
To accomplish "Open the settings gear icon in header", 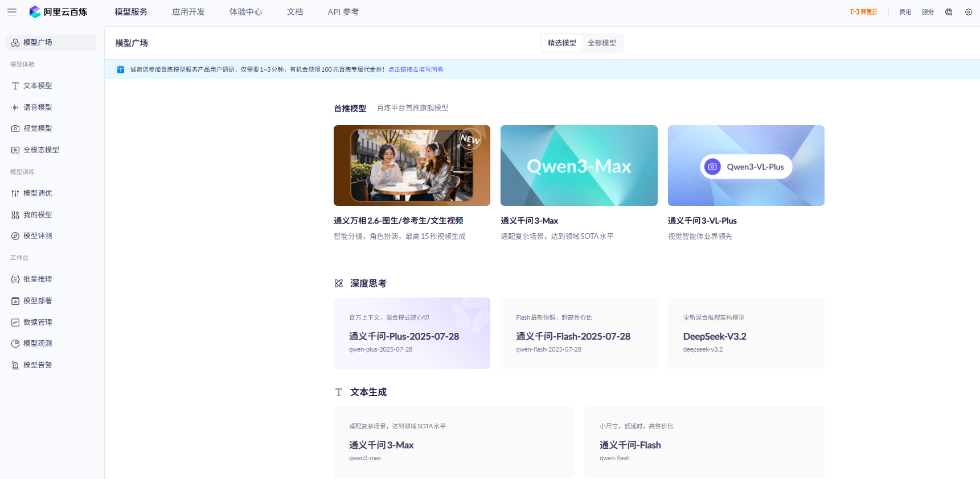I will click(x=969, y=12).
